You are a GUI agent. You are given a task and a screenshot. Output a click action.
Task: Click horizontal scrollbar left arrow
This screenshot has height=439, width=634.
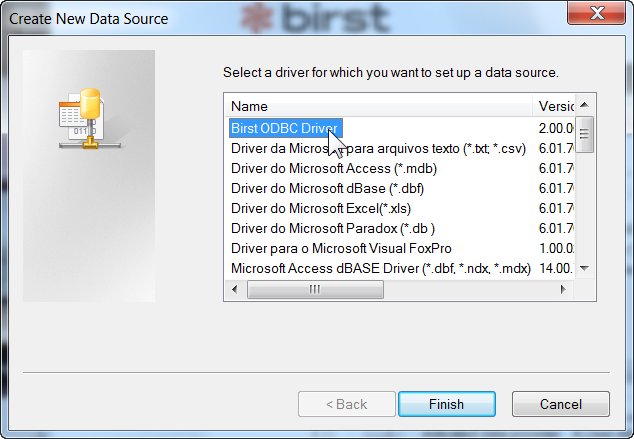pos(235,289)
